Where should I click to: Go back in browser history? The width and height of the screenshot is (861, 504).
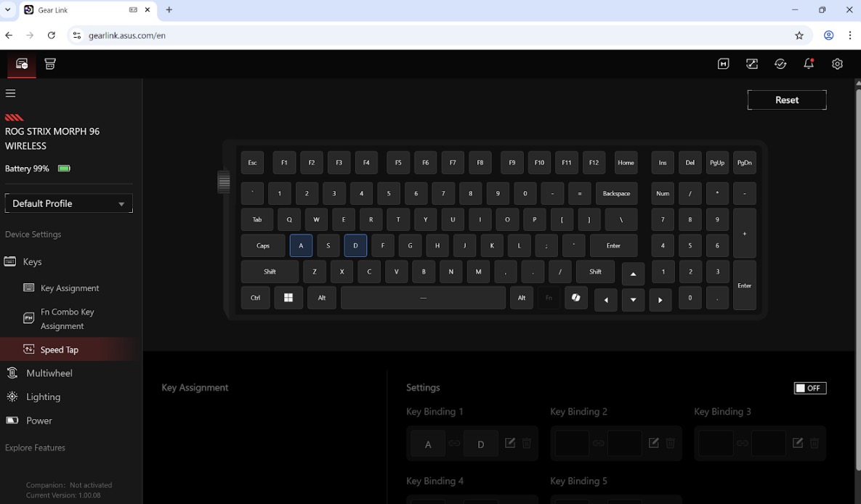(9, 35)
